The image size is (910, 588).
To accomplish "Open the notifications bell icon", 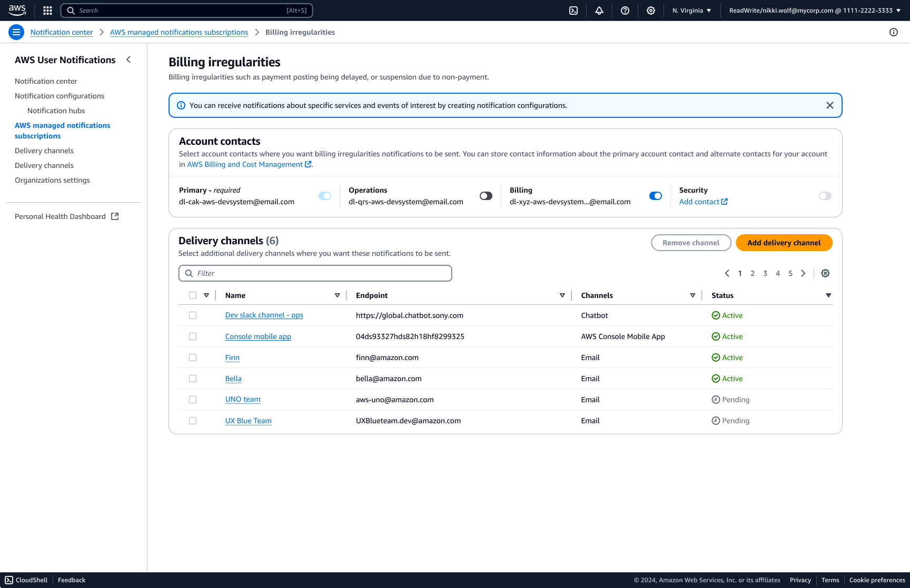I will point(599,11).
